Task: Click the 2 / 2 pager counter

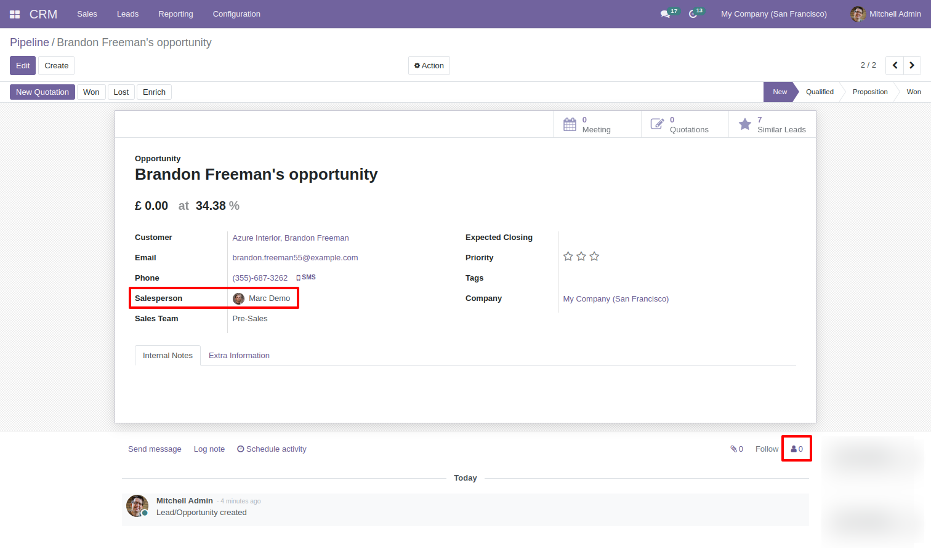Action: 868,65
